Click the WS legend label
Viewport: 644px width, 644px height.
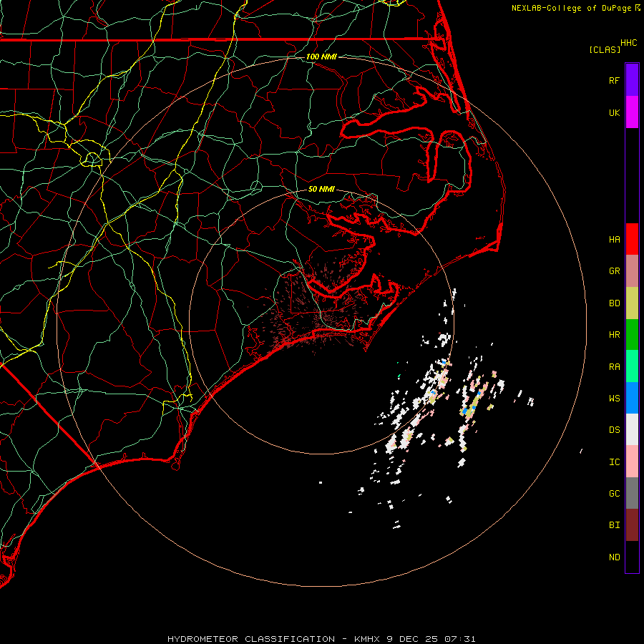point(614,399)
